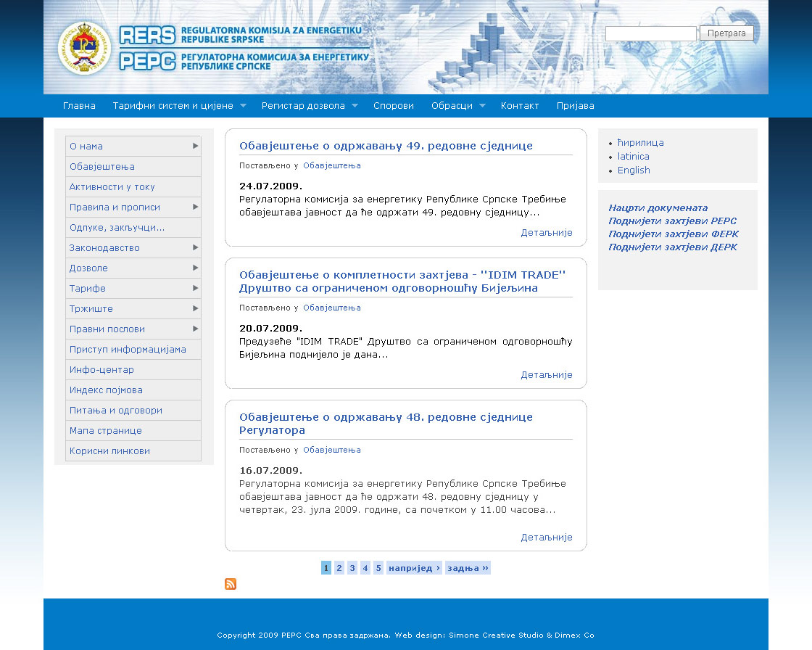Image resolution: width=812 pixels, height=650 pixels.
Task: Open Инфо-центар in the sidebar
Action: coord(133,369)
